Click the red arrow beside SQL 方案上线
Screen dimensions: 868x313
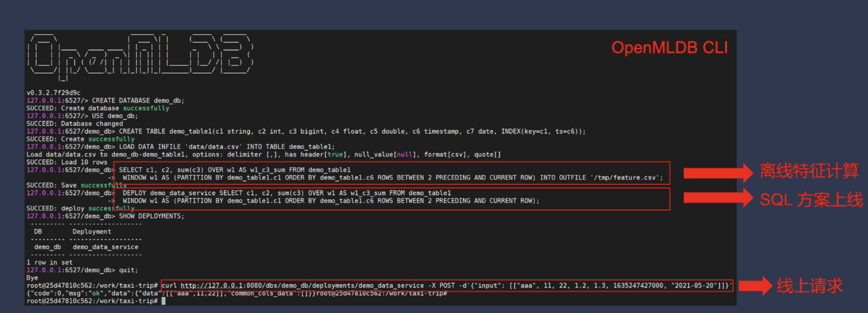pyautogui.click(x=718, y=198)
